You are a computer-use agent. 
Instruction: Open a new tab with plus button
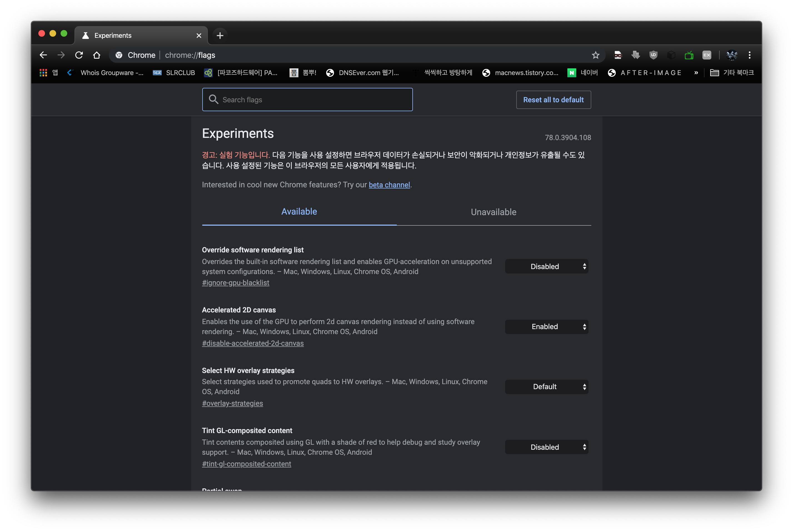(x=220, y=36)
